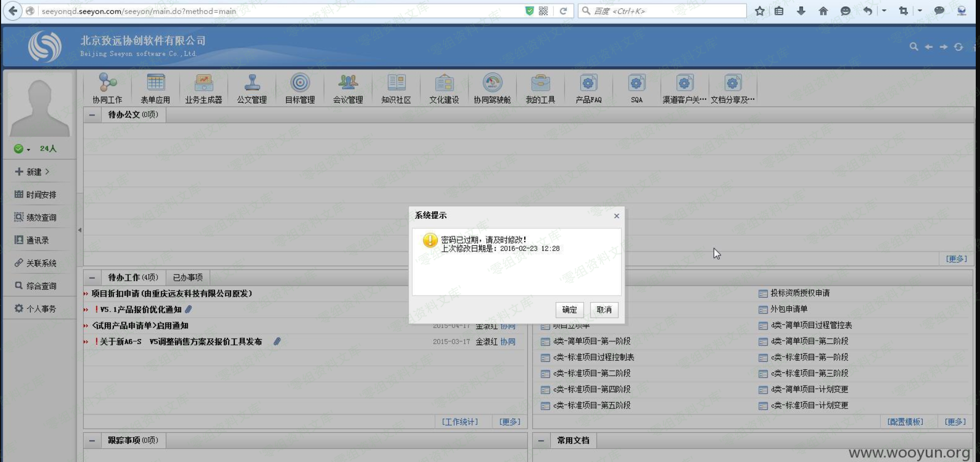Click 取消 in the password dialog
The height and width of the screenshot is (462, 980).
(604, 310)
